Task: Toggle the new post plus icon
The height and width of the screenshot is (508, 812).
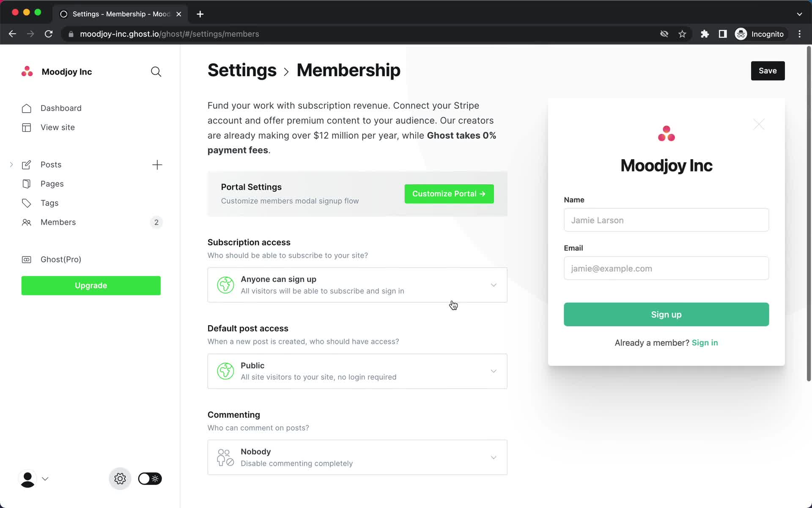Action: click(156, 164)
